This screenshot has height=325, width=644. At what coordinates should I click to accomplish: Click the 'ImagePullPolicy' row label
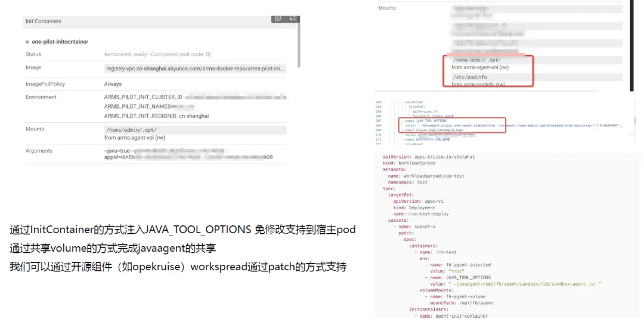tap(45, 84)
